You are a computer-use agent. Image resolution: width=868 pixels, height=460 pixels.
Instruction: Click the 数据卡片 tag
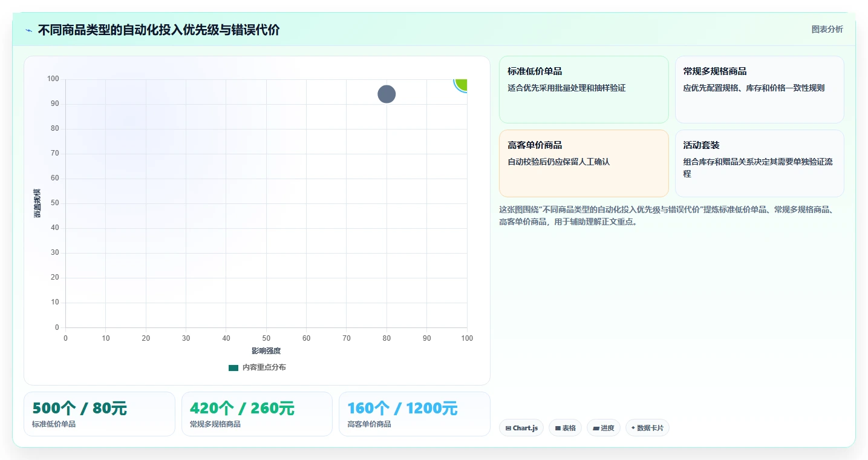[x=647, y=428]
